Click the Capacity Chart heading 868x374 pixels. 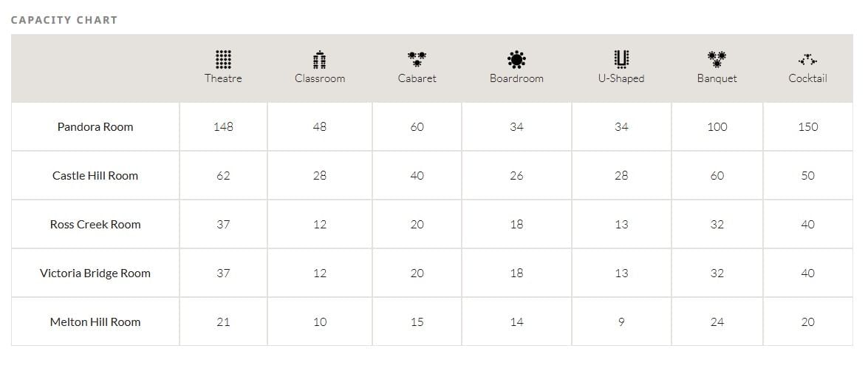coord(64,21)
